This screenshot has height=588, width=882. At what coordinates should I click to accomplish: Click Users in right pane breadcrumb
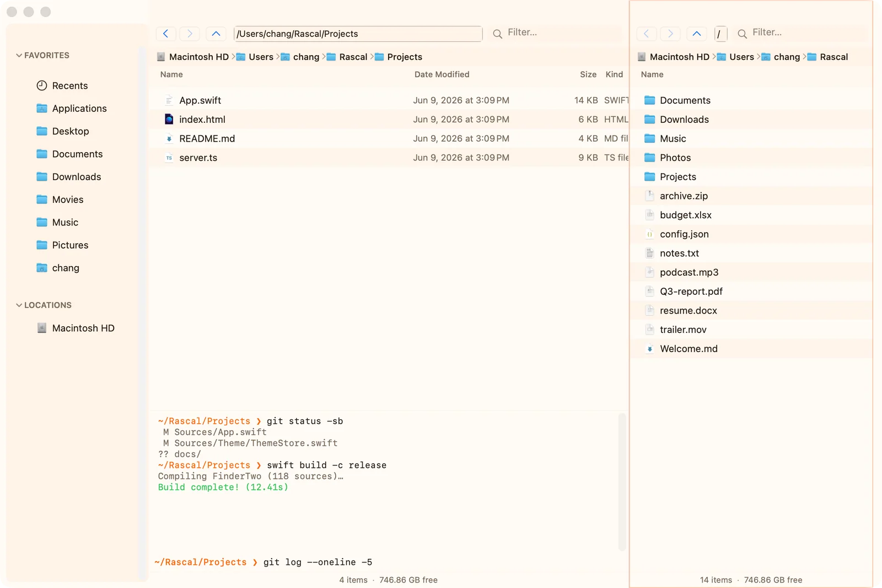point(735,57)
